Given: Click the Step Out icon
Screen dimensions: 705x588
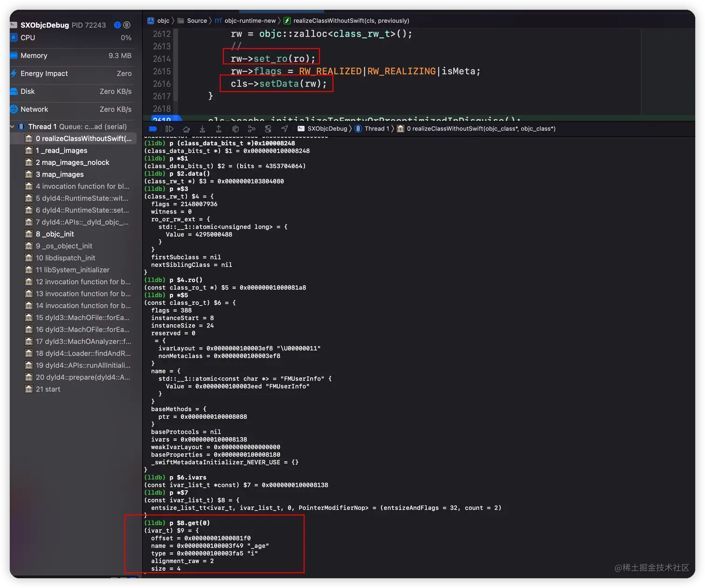Looking at the screenshot, I should 219,129.
